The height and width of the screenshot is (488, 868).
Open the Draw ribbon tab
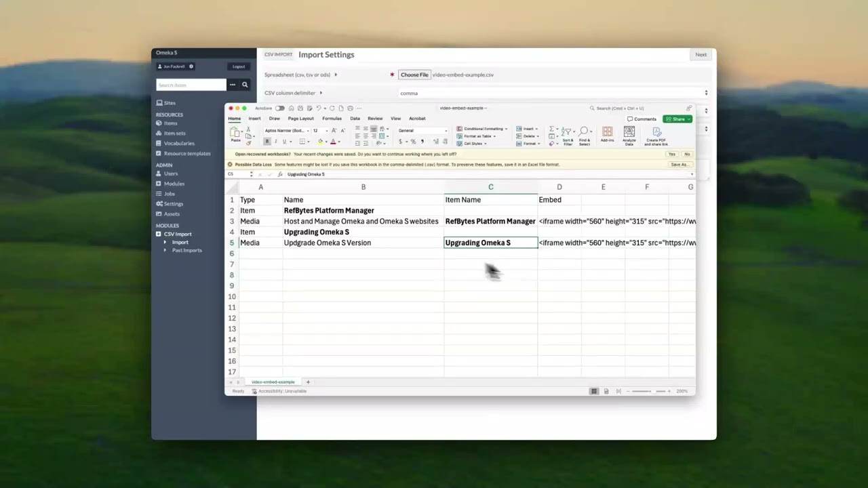click(274, 119)
